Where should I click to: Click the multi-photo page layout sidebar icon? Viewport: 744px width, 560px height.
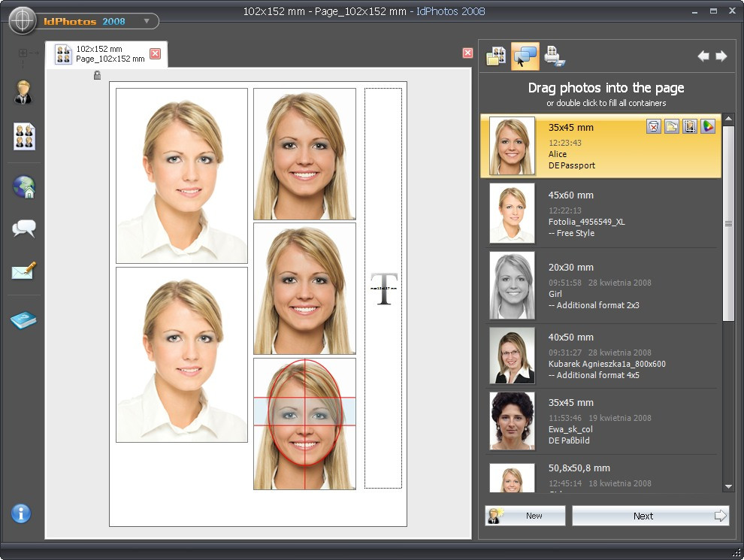coord(24,137)
